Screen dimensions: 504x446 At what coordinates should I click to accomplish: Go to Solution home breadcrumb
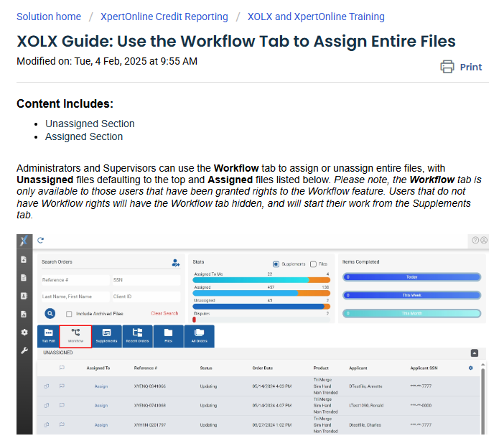coord(49,17)
